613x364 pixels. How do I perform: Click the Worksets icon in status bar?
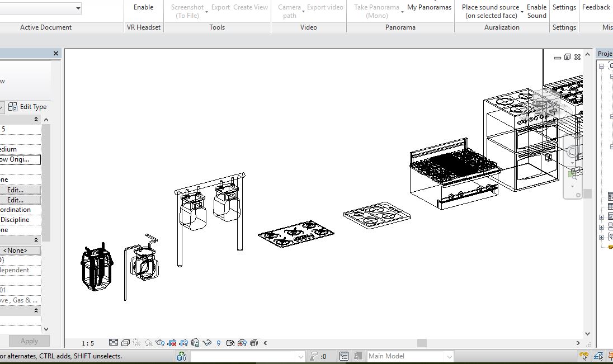point(182,356)
